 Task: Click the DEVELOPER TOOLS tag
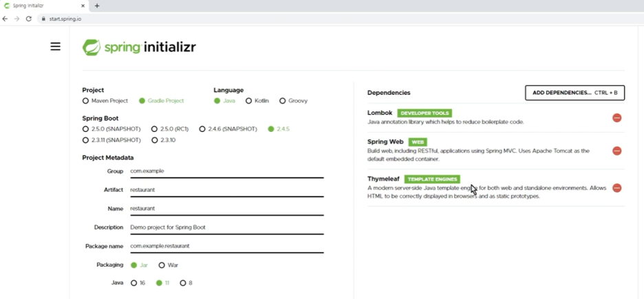pyautogui.click(x=425, y=113)
